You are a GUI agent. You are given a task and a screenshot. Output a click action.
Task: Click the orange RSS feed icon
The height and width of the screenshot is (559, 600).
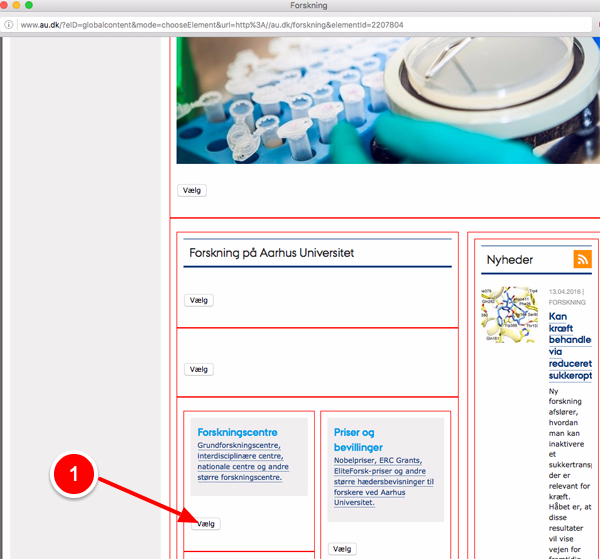(x=582, y=259)
